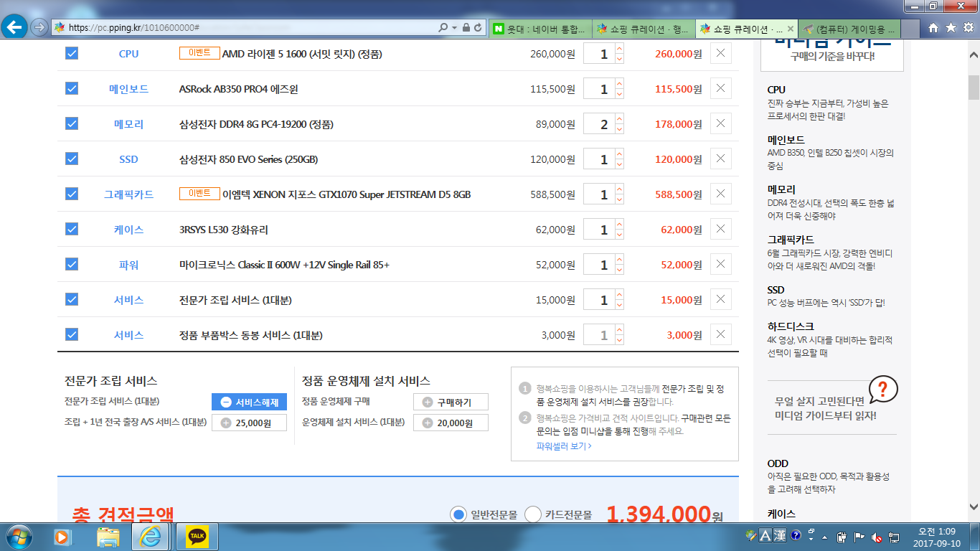Open the 메모리 guide in sidebar

(x=781, y=189)
